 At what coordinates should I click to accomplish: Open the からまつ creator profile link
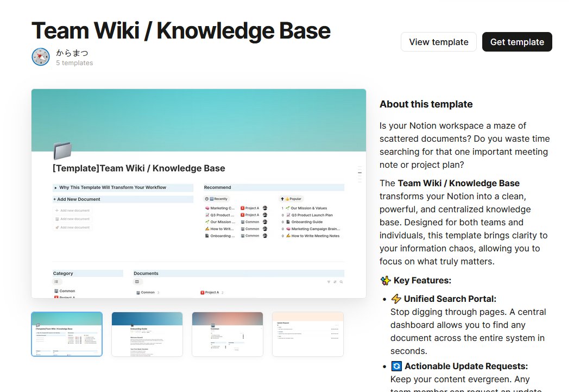[x=72, y=53]
